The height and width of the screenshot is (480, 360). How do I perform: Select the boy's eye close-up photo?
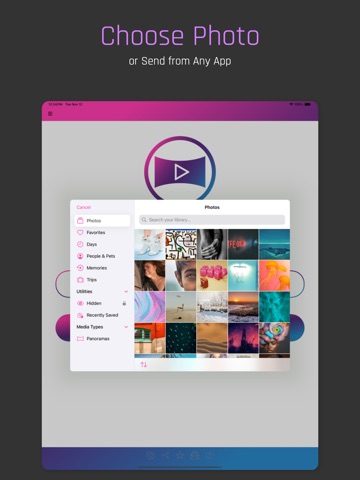point(181,276)
